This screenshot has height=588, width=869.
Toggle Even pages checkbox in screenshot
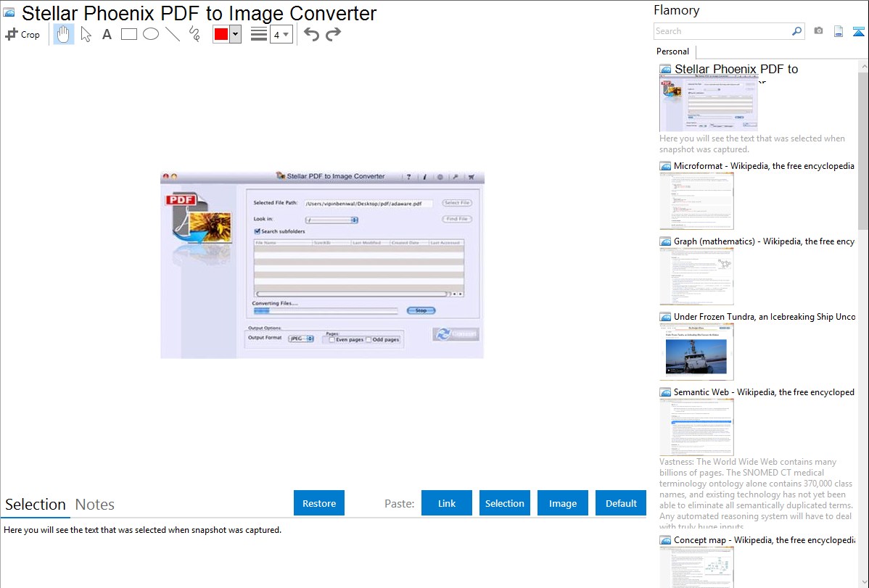[331, 340]
